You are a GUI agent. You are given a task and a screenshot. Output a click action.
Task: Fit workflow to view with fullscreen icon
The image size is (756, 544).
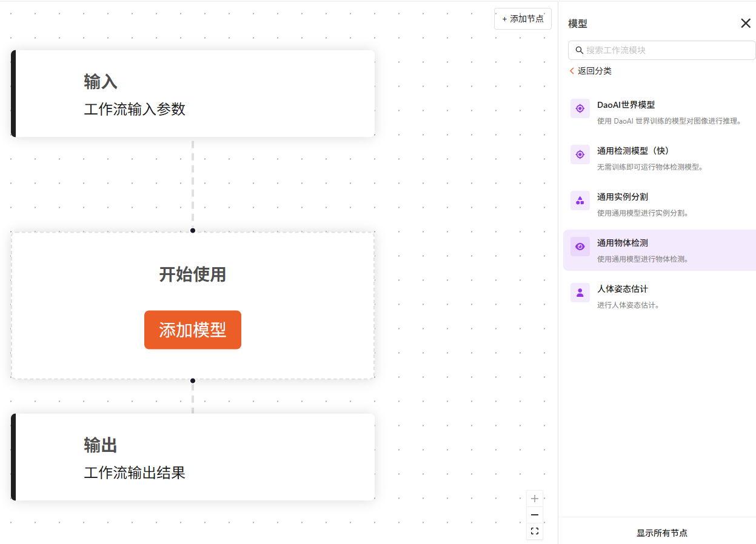[534, 531]
